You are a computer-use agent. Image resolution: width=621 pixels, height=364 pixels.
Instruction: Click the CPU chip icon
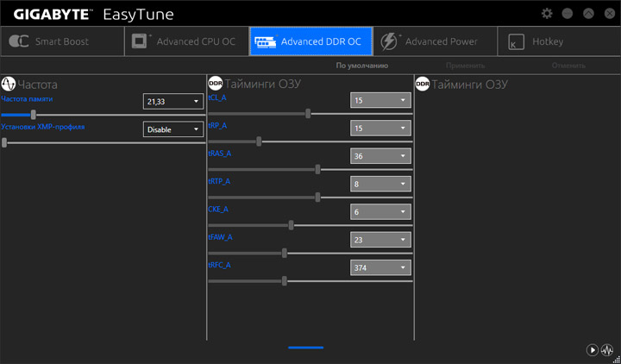[x=141, y=41]
